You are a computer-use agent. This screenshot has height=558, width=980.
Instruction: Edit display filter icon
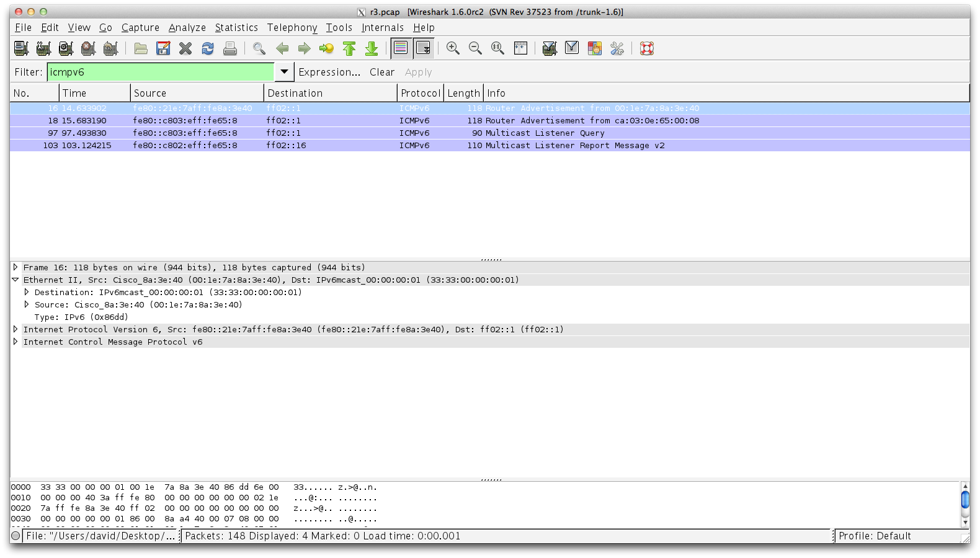tap(572, 48)
